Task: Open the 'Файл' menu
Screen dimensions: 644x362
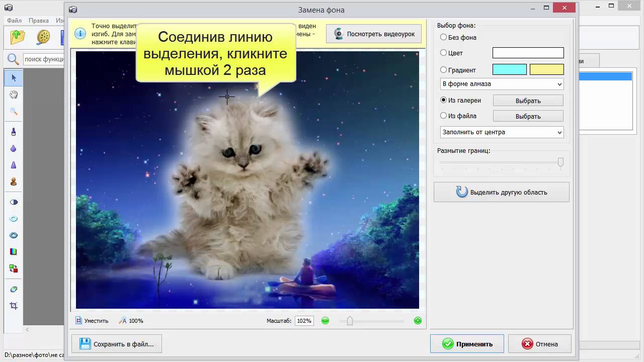Action: pos(14,21)
